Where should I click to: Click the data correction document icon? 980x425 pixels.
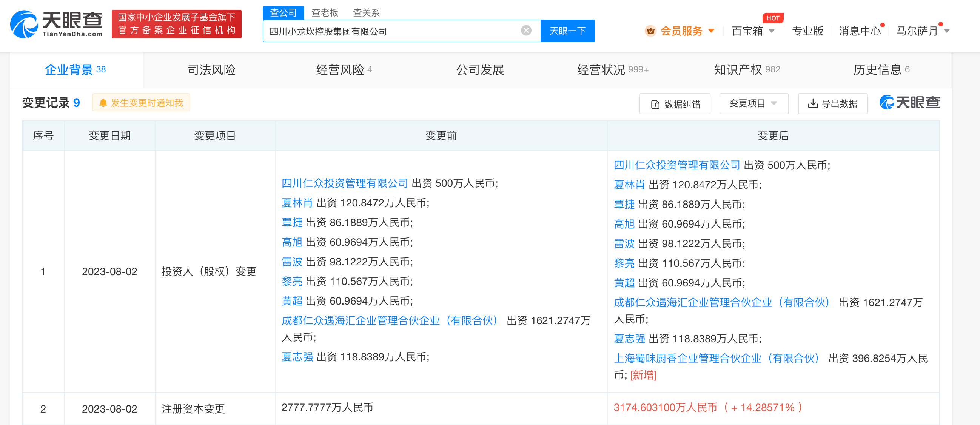coord(655,104)
